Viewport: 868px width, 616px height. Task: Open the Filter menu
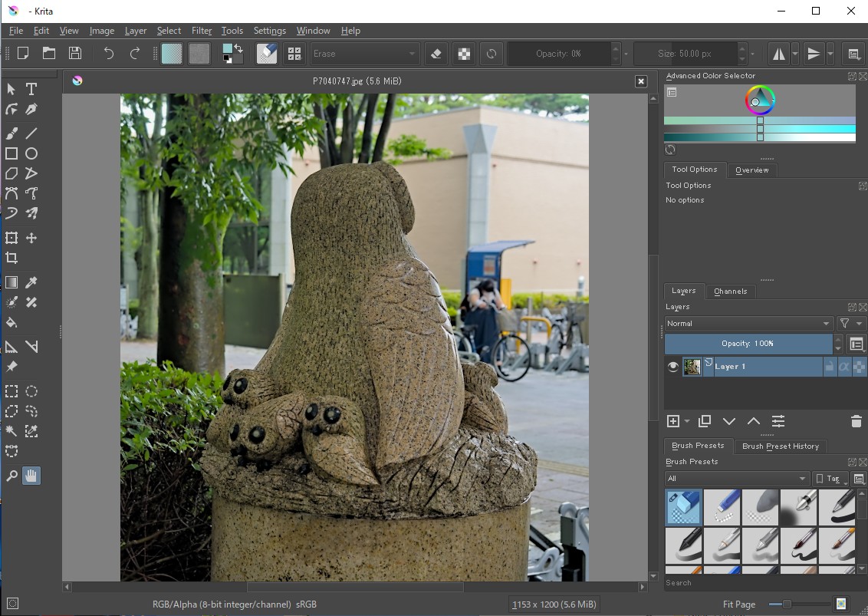(202, 31)
